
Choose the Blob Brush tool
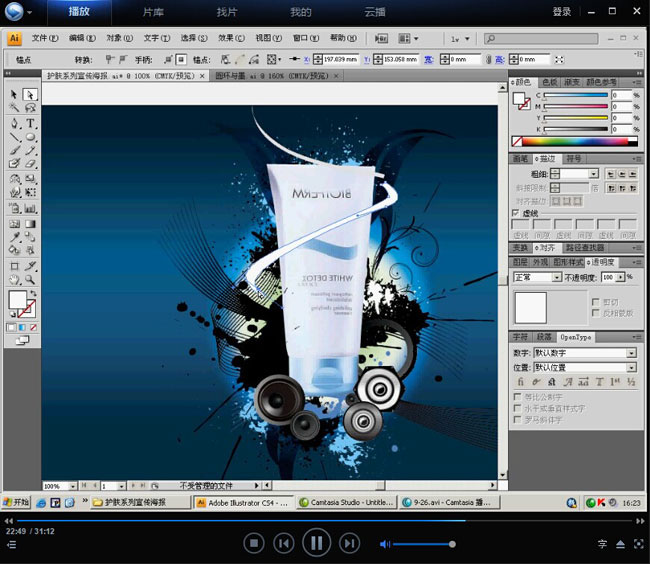tap(15, 163)
